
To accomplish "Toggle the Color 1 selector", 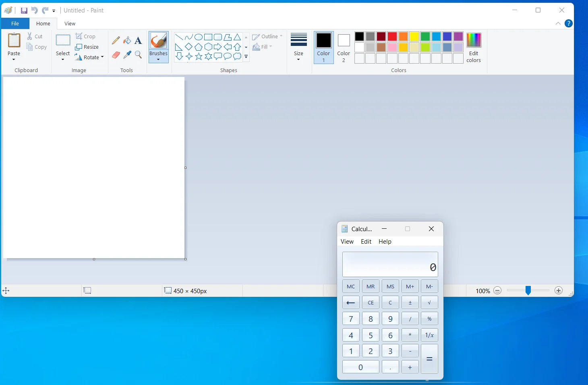I will [x=324, y=48].
